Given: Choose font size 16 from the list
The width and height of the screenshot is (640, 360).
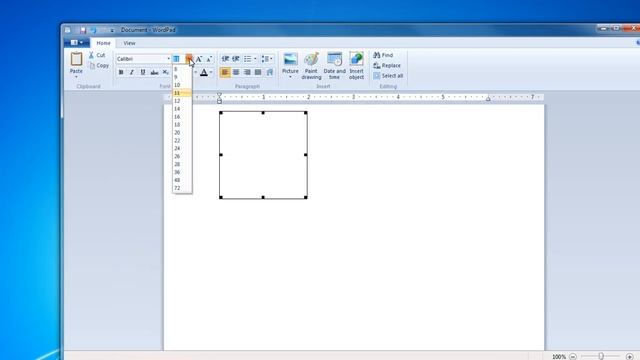Looking at the screenshot, I should [x=182, y=117].
